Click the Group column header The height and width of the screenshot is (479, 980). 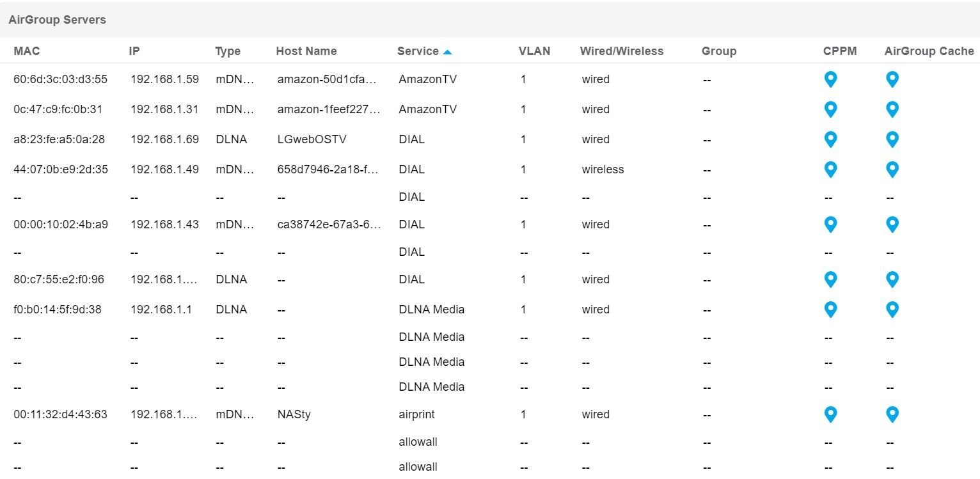(x=719, y=51)
